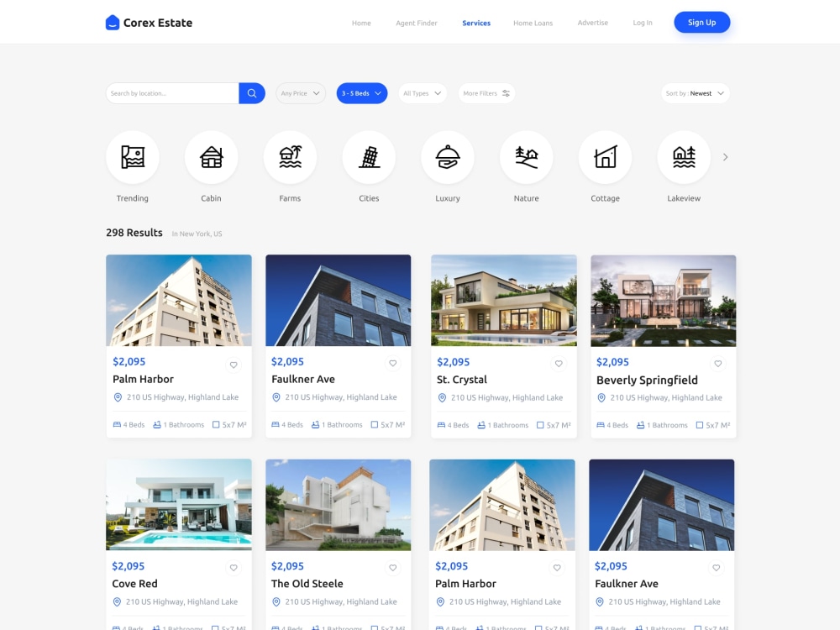This screenshot has width=840, height=630.
Task: Open the Agent Finder page
Action: tap(417, 23)
